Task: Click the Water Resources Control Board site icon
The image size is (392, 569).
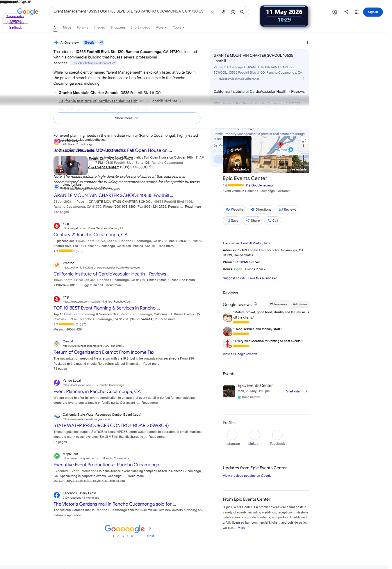Action: [x=57, y=417]
